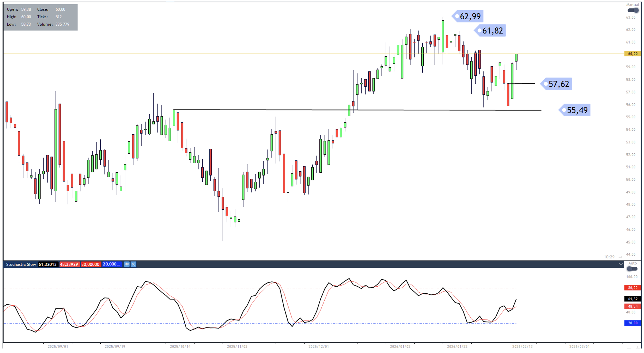
Task: Click the 80,00000 overbought level box
Action: 90,264
